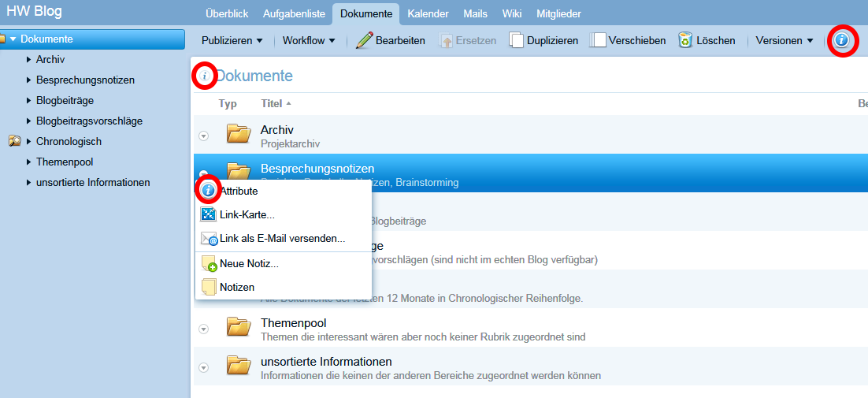Open the Mitglieder tab
The width and height of the screenshot is (868, 398).
558,14
